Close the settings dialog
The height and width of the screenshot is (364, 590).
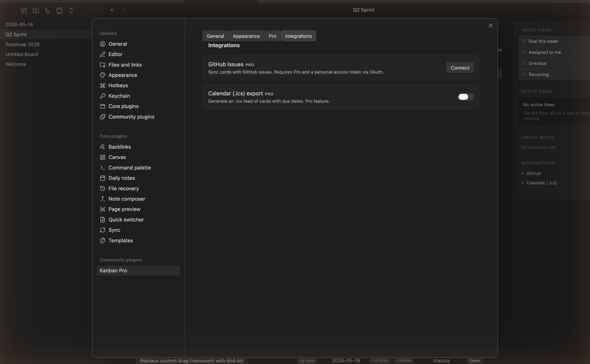490,26
